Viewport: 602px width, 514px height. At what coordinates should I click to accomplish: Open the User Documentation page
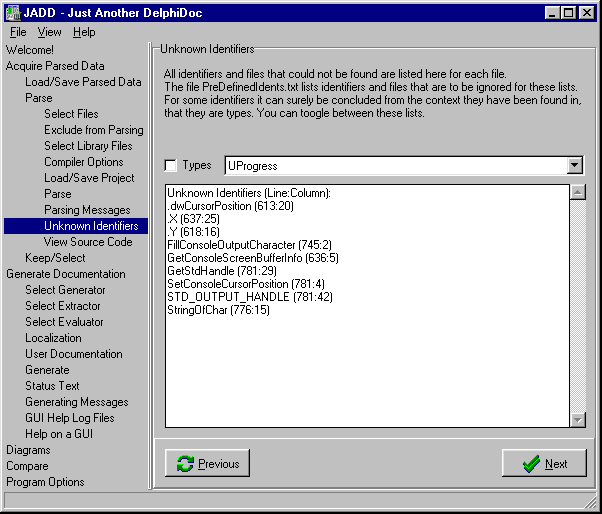74,354
